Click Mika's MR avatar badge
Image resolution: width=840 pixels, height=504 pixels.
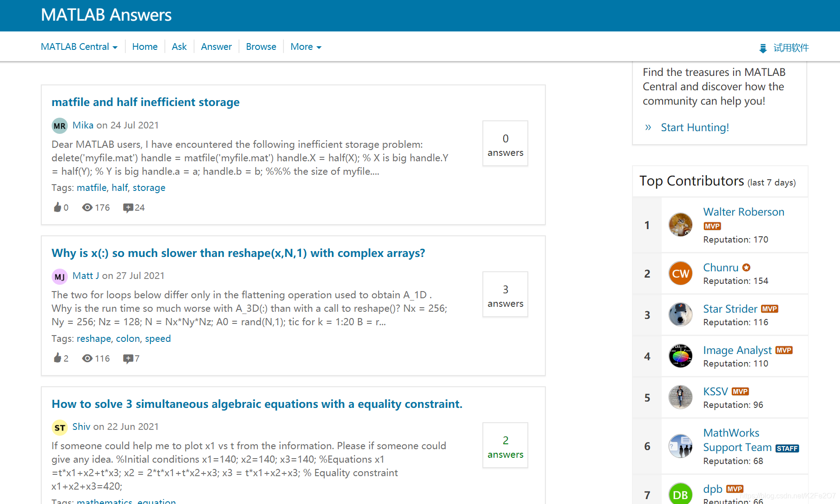(x=60, y=126)
